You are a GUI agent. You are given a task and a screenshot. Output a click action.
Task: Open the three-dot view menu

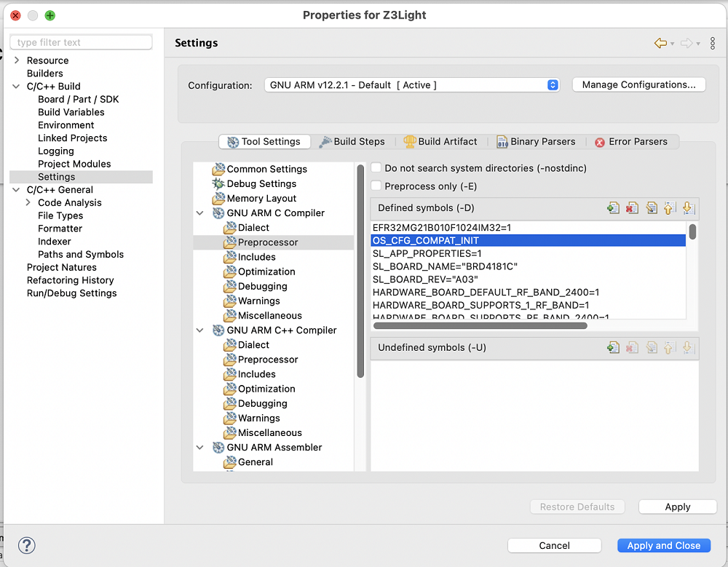pos(713,43)
